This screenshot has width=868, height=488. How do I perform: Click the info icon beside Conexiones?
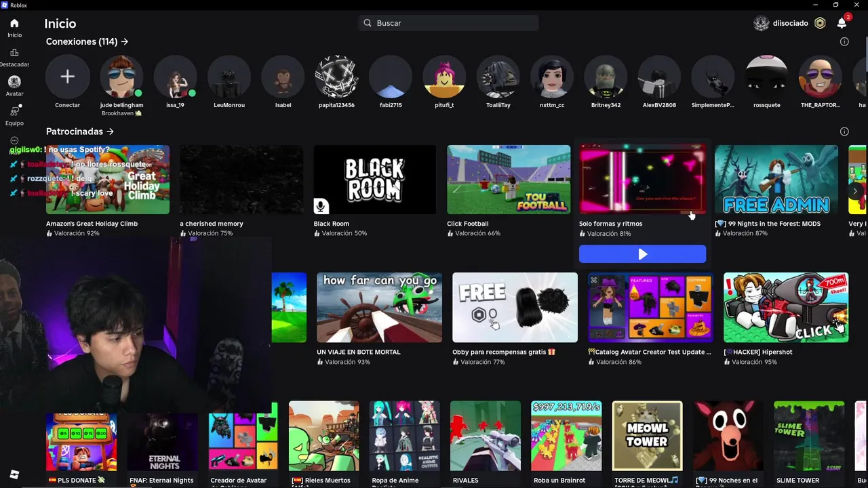[844, 41]
